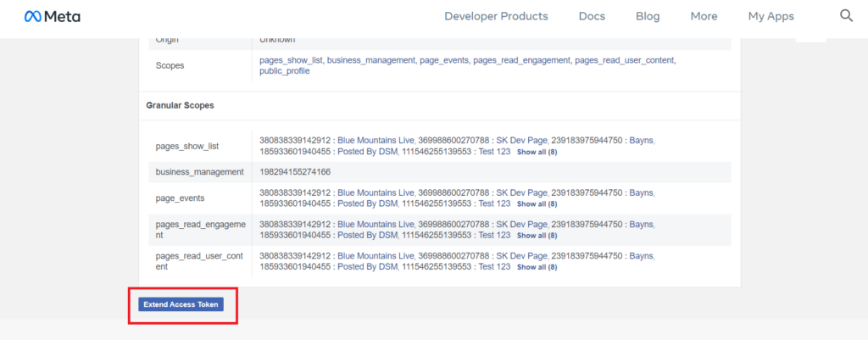The width and height of the screenshot is (868, 340).
Task: Open public_profile scope link
Action: pos(285,71)
